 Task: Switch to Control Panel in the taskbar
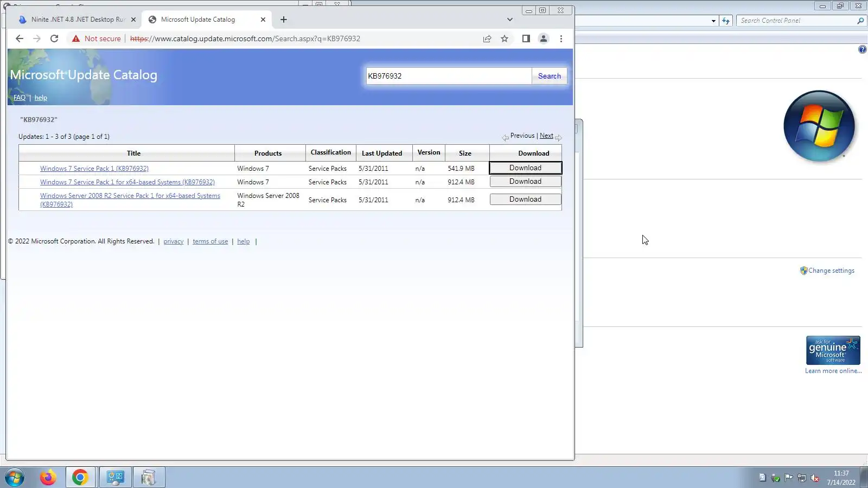coord(116,478)
